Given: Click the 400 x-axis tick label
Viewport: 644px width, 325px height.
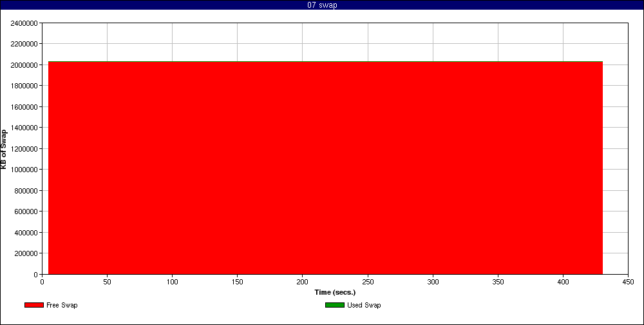Looking at the screenshot, I should click(x=563, y=282).
